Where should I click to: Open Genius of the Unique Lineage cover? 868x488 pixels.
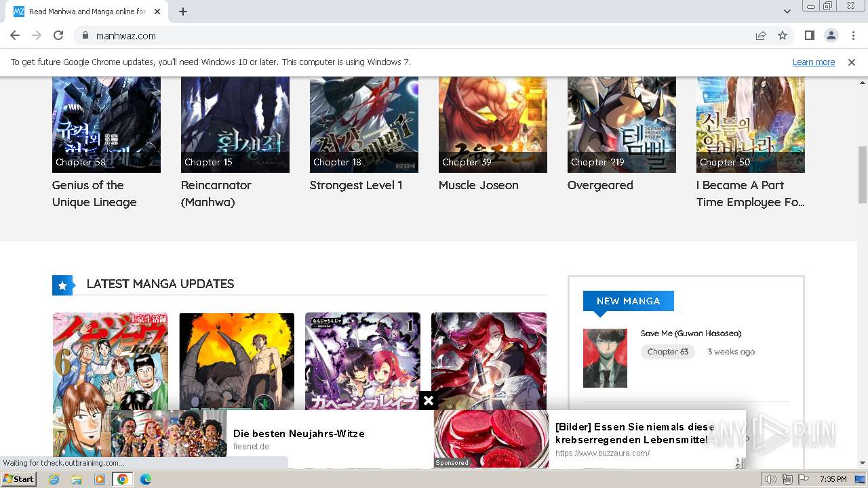click(x=106, y=125)
